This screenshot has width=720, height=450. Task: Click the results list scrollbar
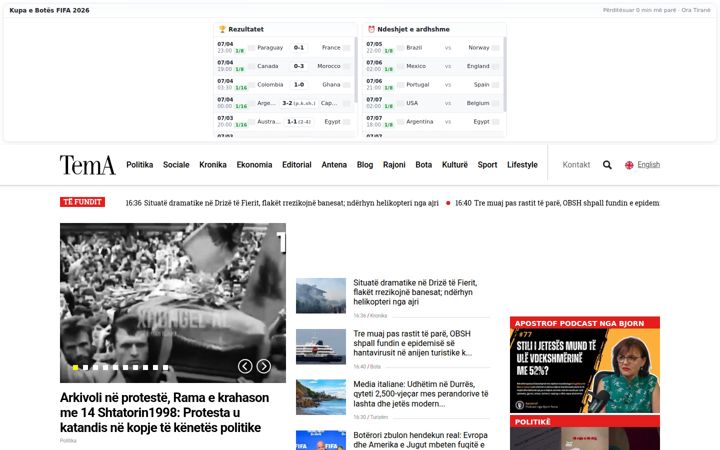[x=356, y=70]
